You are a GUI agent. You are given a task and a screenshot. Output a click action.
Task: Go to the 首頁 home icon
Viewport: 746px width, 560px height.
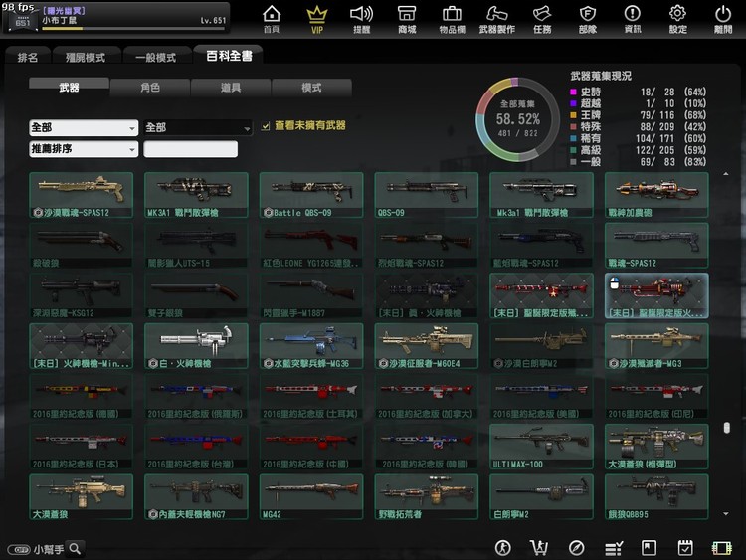coord(272,19)
